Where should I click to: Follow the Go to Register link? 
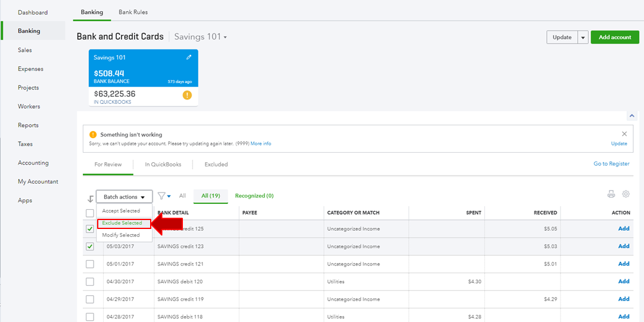click(x=611, y=163)
